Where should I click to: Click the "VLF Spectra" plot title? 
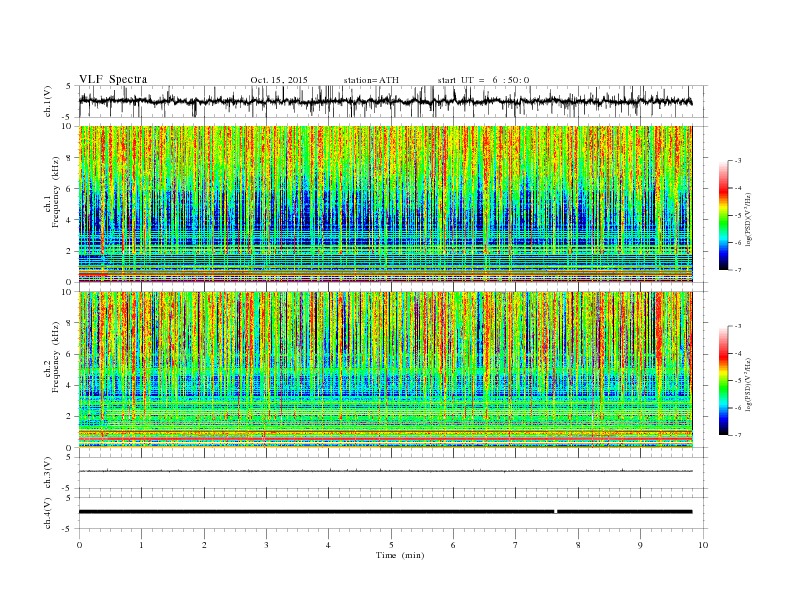coord(113,79)
